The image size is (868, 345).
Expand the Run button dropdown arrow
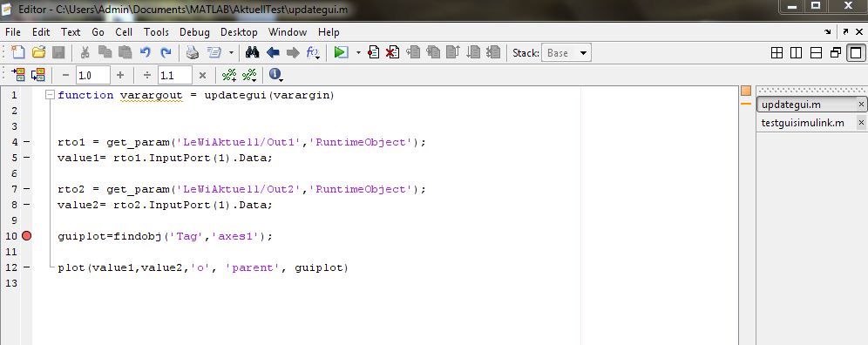click(358, 53)
